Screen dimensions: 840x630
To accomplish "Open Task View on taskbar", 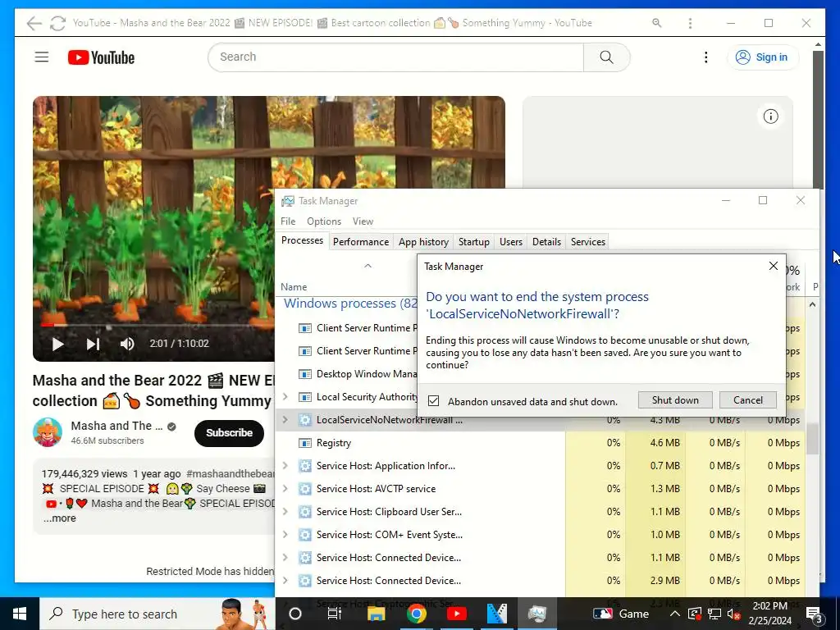I will click(x=335, y=614).
